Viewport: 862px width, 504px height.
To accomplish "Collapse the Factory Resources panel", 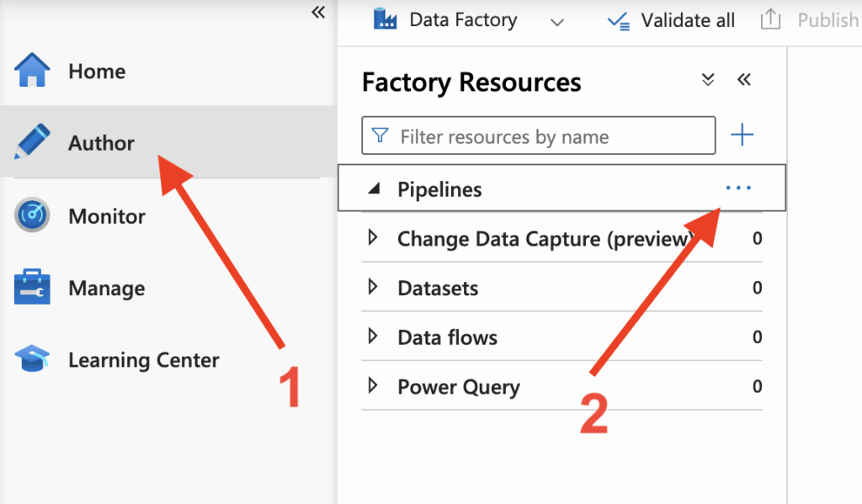I will (x=744, y=80).
